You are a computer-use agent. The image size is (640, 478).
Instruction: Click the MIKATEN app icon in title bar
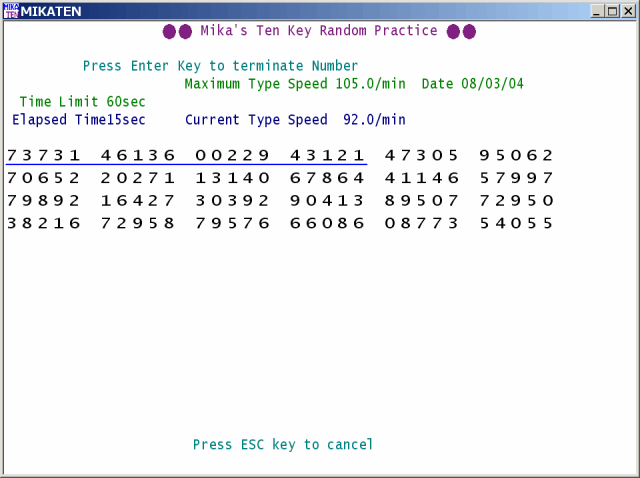coord(11,11)
